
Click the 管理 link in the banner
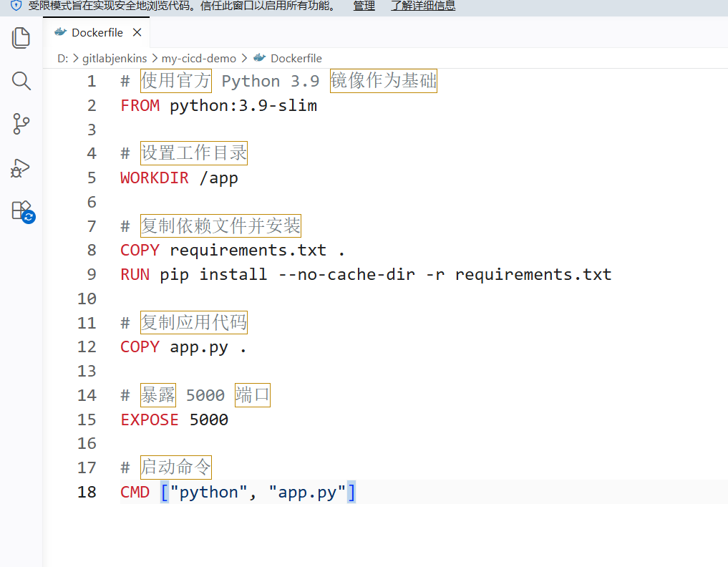[364, 6]
